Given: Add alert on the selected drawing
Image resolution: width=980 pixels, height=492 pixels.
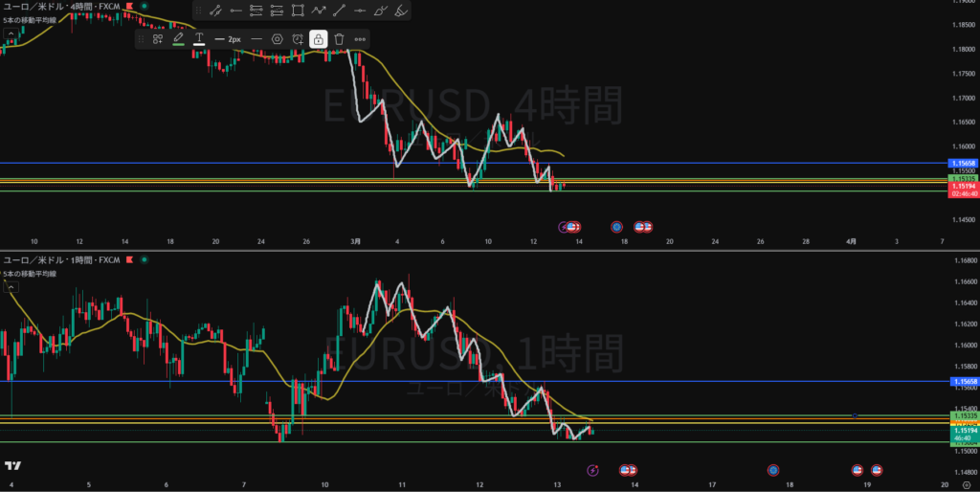Looking at the screenshot, I should 298,39.
